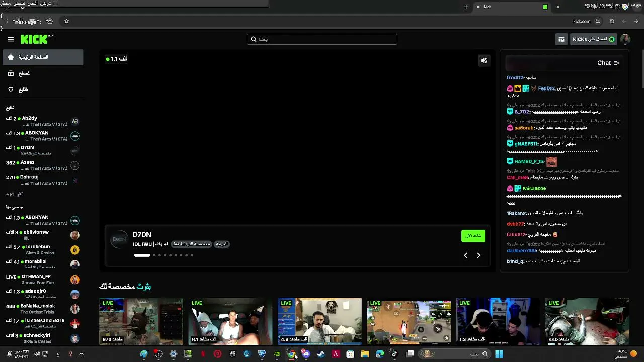The image size is (644, 362).
Task: Click the D7DN streamer avatar
Action: 120,240
